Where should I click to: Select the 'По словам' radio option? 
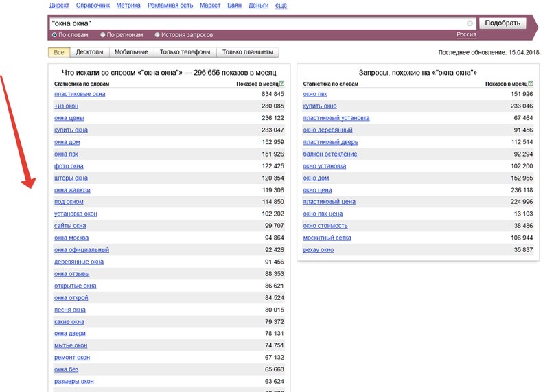point(54,34)
